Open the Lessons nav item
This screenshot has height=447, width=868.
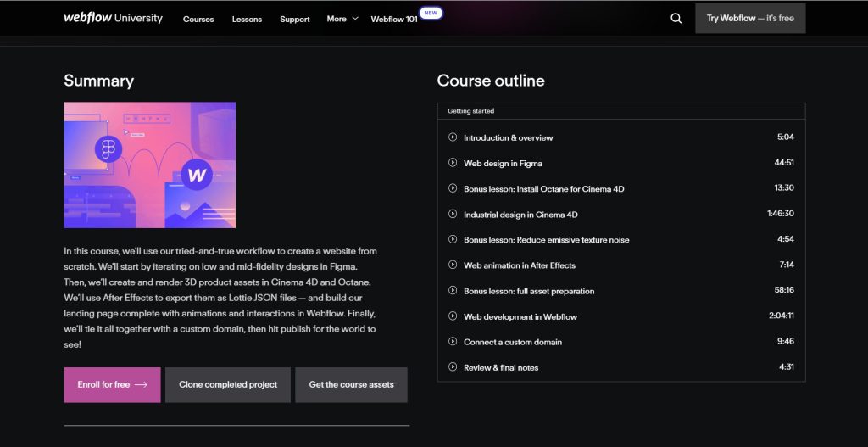247,19
